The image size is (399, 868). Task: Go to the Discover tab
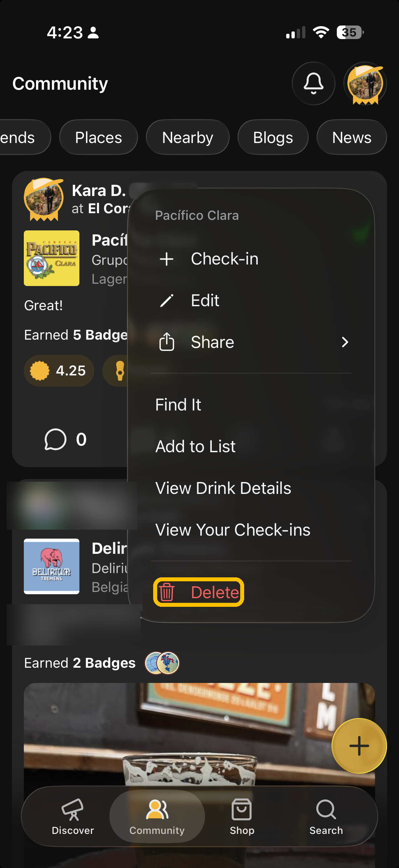(72, 816)
